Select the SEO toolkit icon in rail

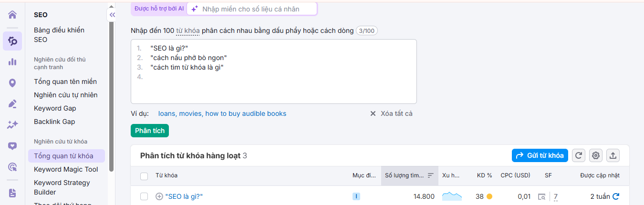[12, 41]
